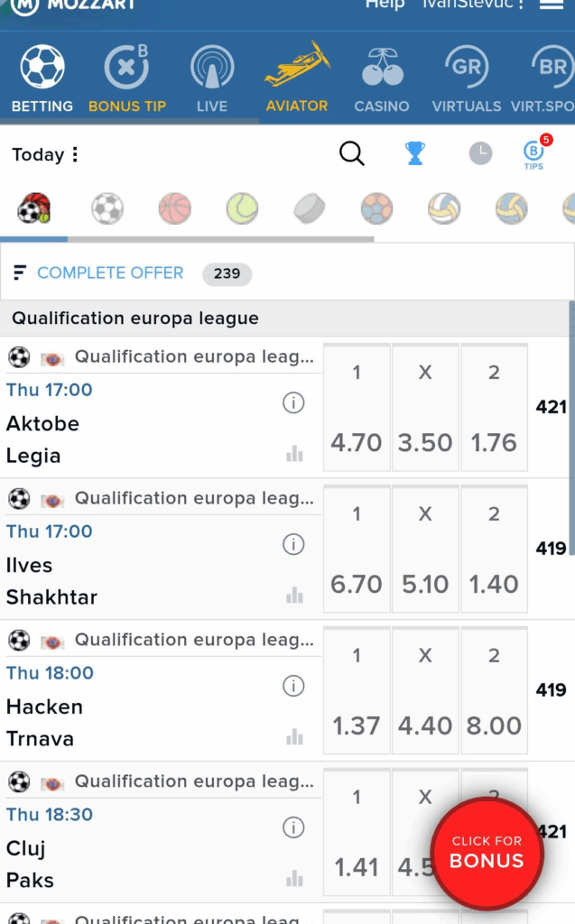Open statistics bars icon for Aktobe–Legia
The width and height of the screenshot is (575, 924).
(294, 455)
